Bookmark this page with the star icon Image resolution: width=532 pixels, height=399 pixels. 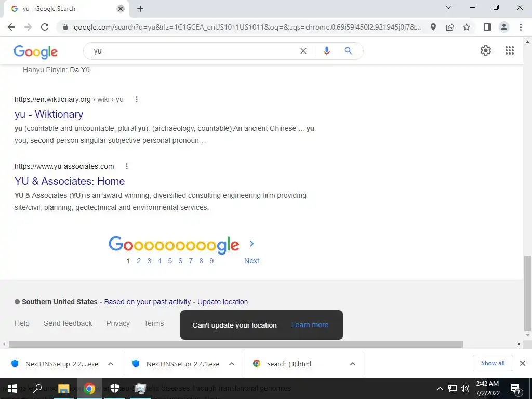click(467, 27)
